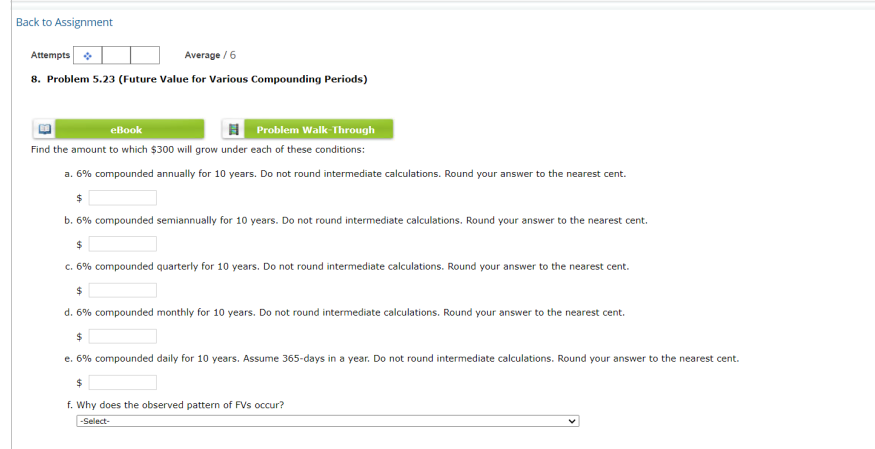Select the third Attempts box
The height and width of the screenshot is (449, 875).
145,55
